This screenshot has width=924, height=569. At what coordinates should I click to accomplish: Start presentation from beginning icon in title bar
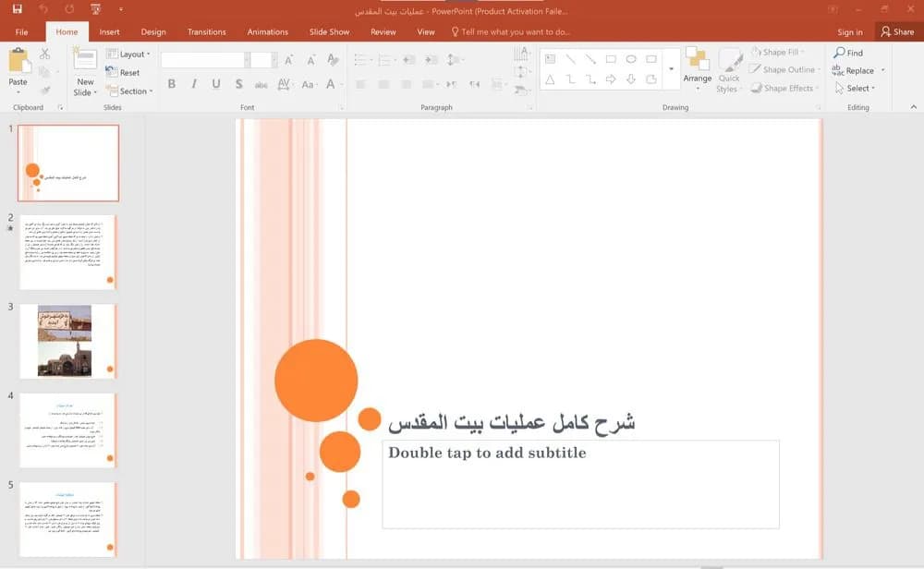(x=95, y=9)
